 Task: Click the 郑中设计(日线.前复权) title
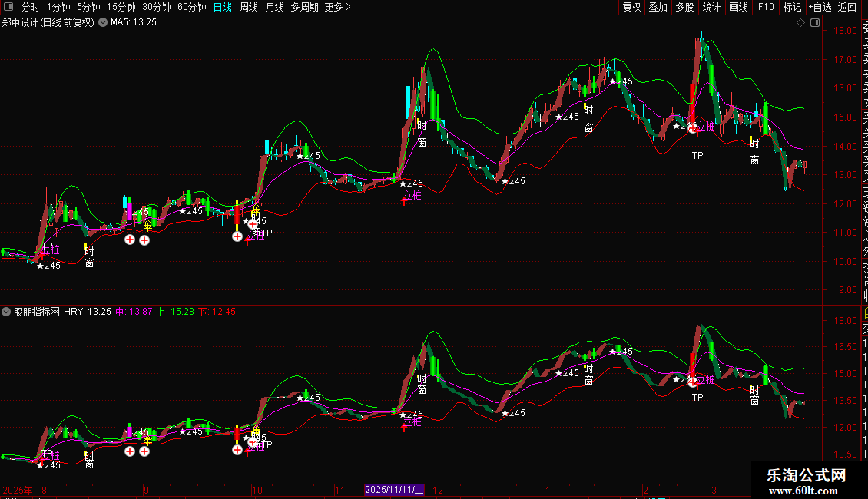[x=48, y=23]
